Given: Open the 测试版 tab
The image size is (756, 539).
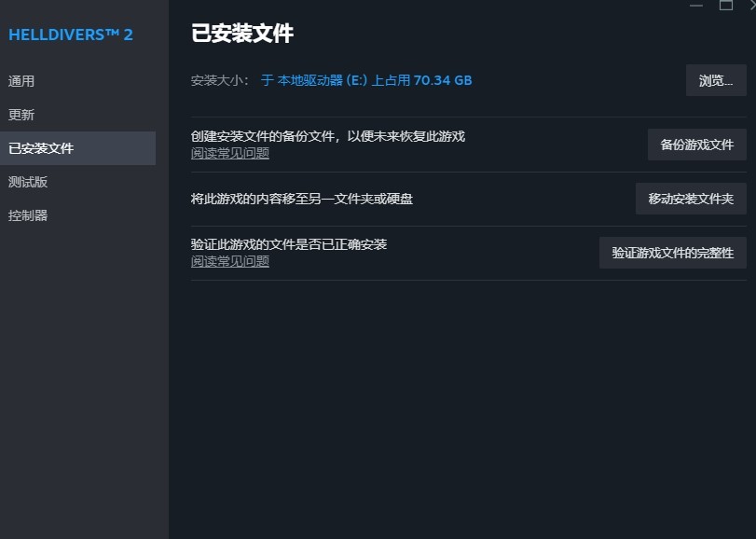Looking at the screenshot, I should pos(28,181).
